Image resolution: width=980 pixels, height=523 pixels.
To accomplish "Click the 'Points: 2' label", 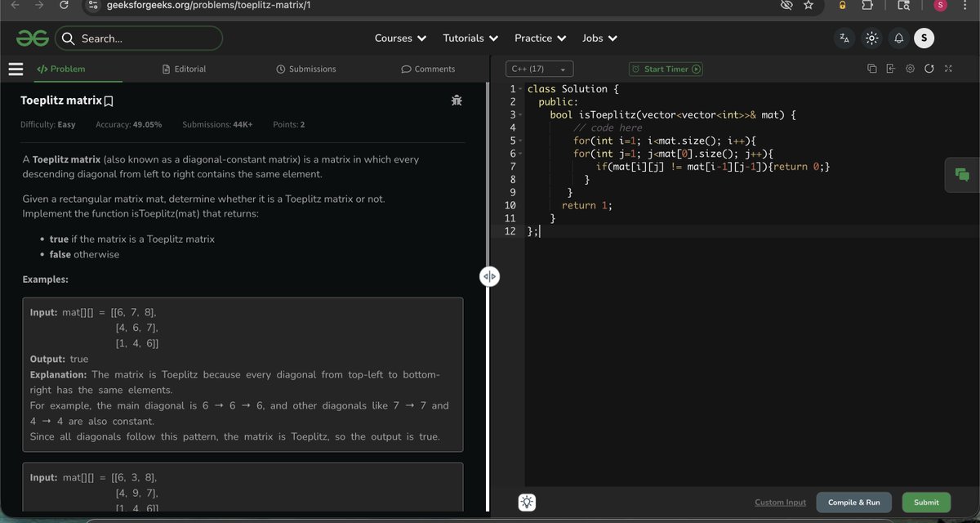I will click(289, 125).
